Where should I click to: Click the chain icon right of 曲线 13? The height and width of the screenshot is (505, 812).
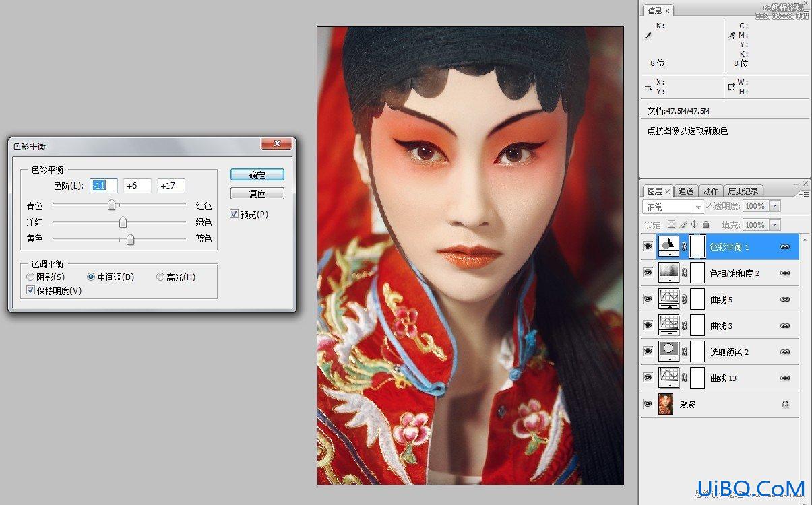[785, 378]
